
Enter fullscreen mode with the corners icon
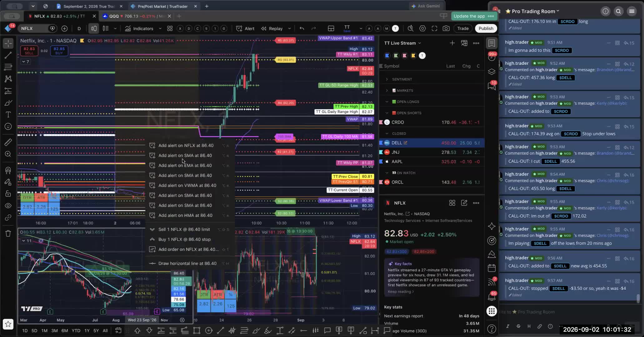434,28
